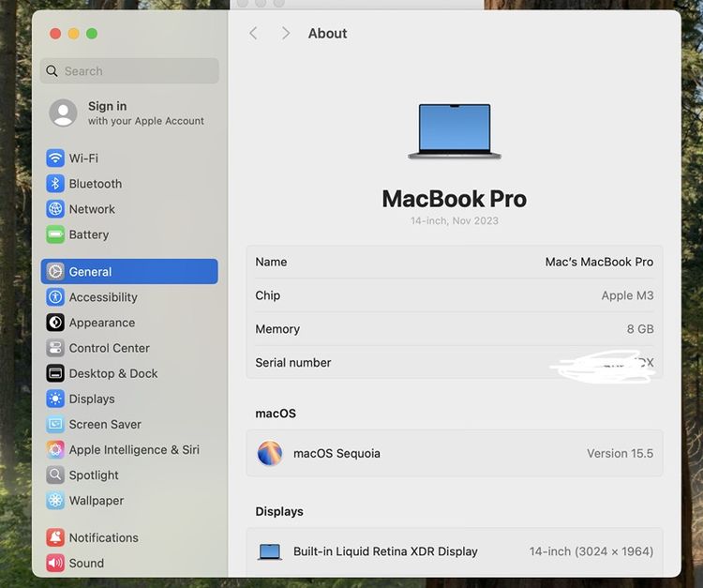
Task: Click the About title in header
Action: coord(327,33)
